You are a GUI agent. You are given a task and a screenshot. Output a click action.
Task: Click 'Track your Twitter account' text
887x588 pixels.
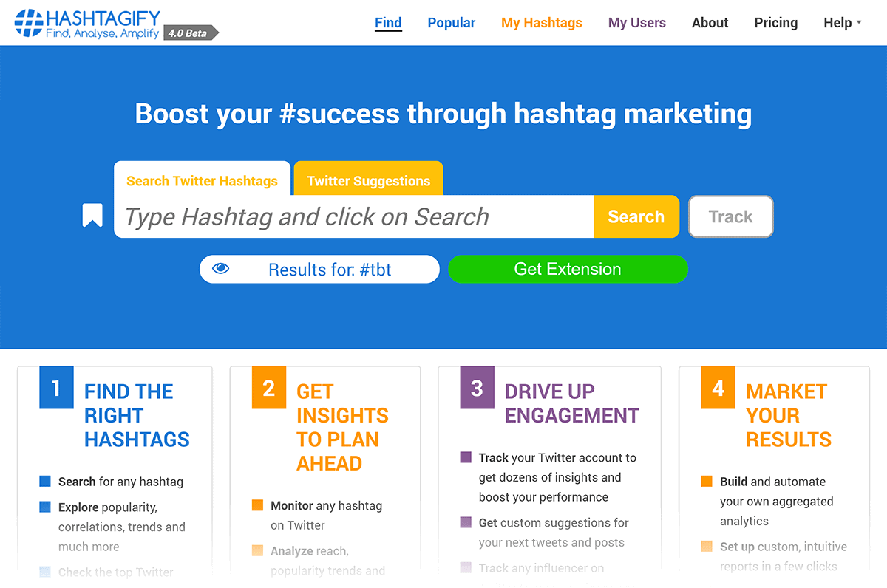click(557, 477)
